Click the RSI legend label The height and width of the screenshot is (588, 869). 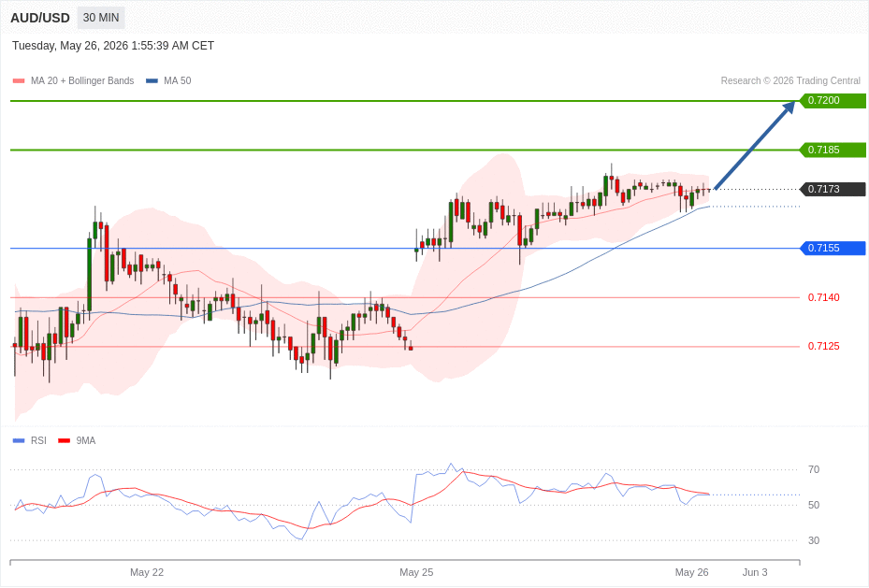[x=38, y=440]
